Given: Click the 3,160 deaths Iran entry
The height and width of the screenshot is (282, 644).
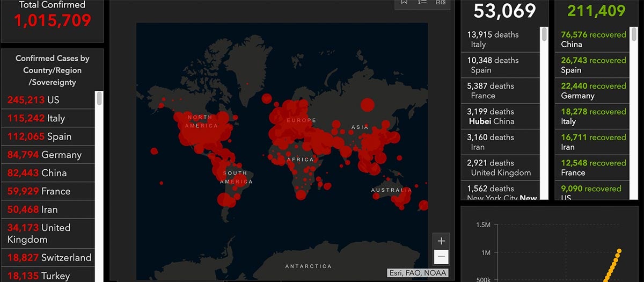Looking at the screenshot, I should [500, 142].
